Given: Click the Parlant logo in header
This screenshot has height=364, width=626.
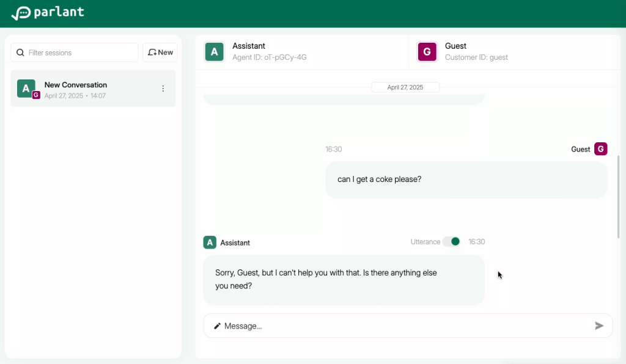Looking at the screenshot, I should 48,13.
